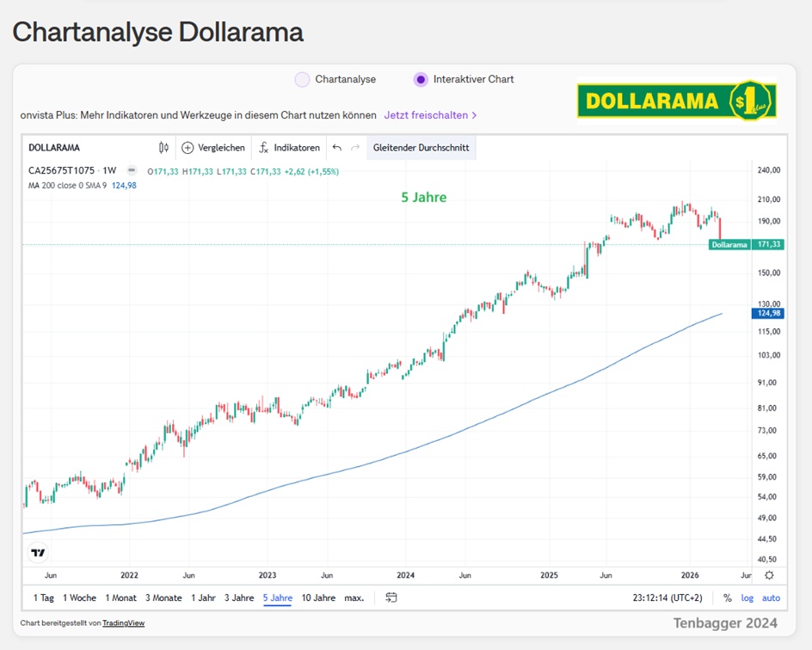The image size is (812, 650).
Task: Click the Vergleichen compare plus icon
Action: pyautogui.click(x=188, y=148)
